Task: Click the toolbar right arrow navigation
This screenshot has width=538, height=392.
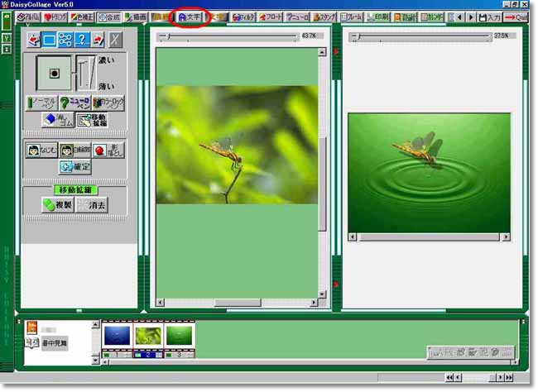Action: (471, 17)
